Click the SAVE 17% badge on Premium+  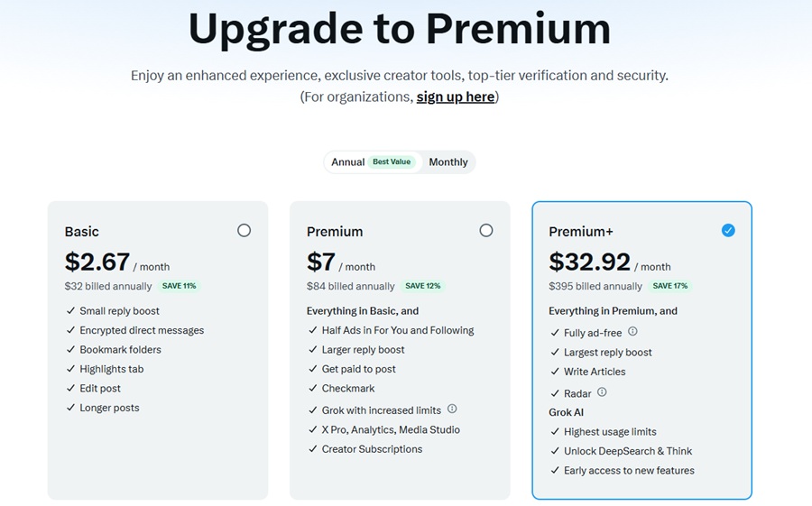pos(670,286)
